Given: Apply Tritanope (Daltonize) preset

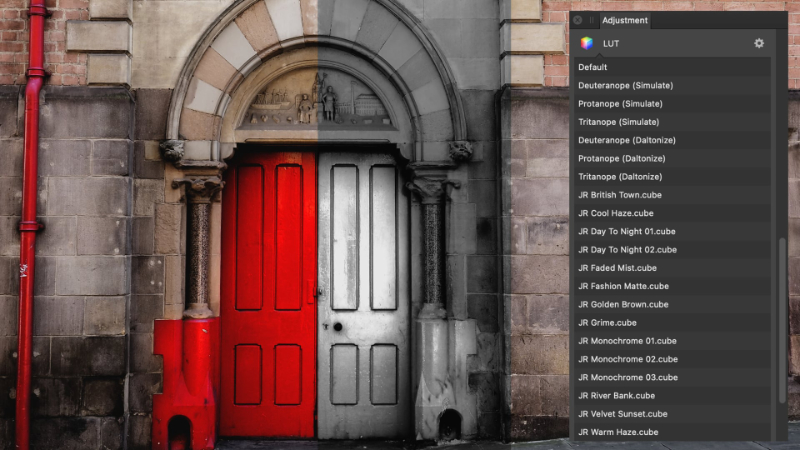Looking at the screenshot, I should [672, 177].
